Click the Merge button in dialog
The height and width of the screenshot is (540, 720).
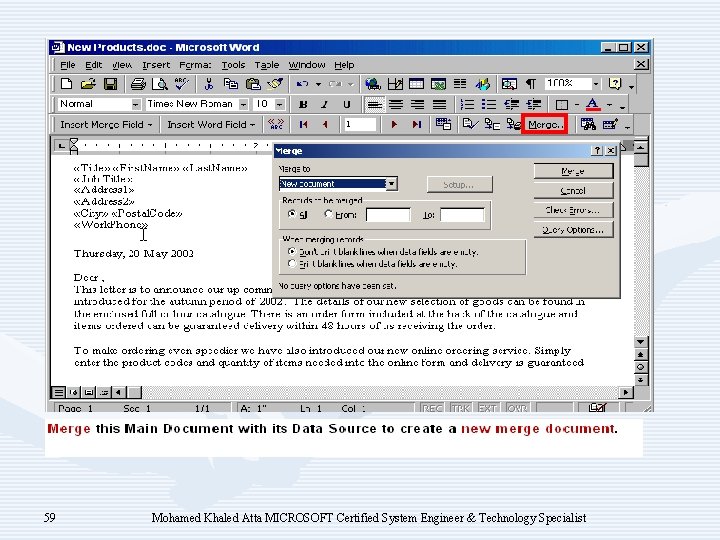(574, 171)
